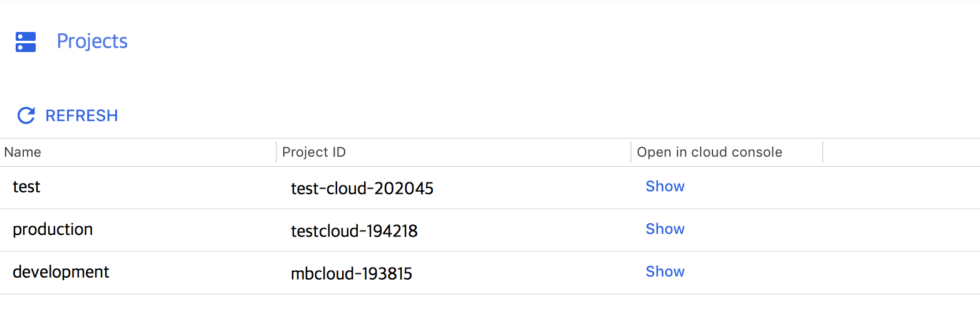This screenshot has width=980, height=336.
Task: Click the Projects server icon
Action: (x=26, y=42)
